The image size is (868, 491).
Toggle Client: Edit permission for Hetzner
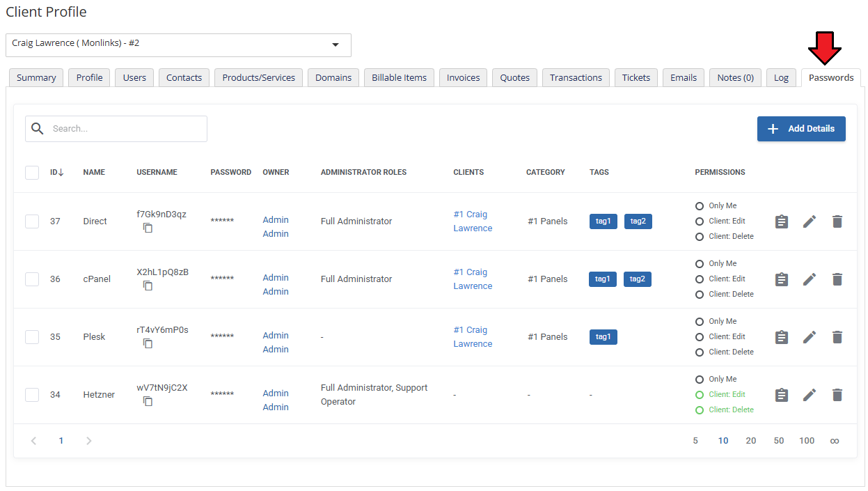pyautogui.click(x=700, y=395)
